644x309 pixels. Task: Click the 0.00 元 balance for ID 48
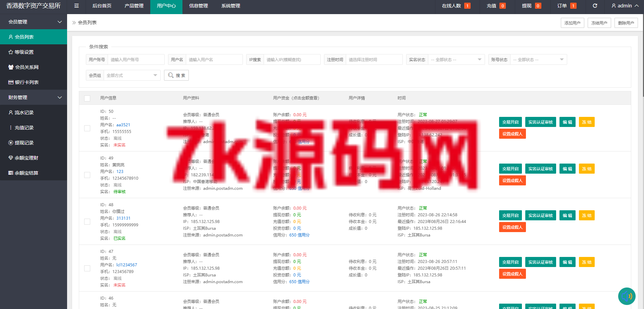(x=300, y=208)
